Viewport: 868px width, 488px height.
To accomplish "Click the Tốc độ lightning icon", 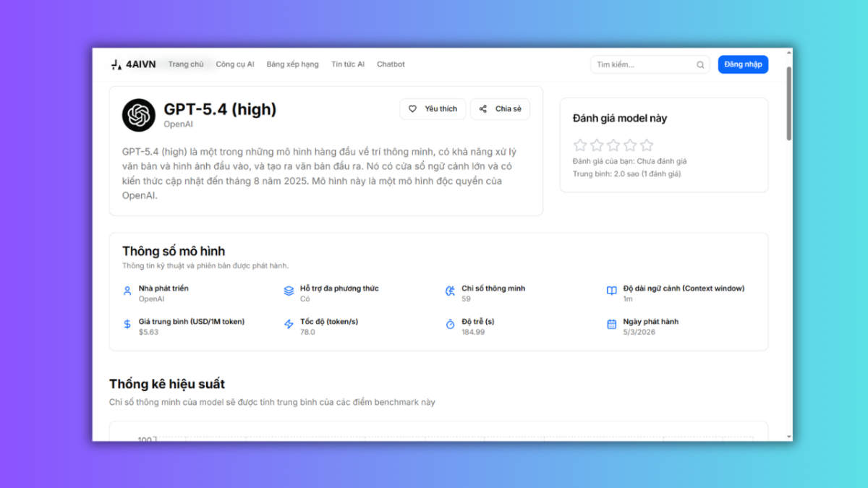I will click(289, 325).
